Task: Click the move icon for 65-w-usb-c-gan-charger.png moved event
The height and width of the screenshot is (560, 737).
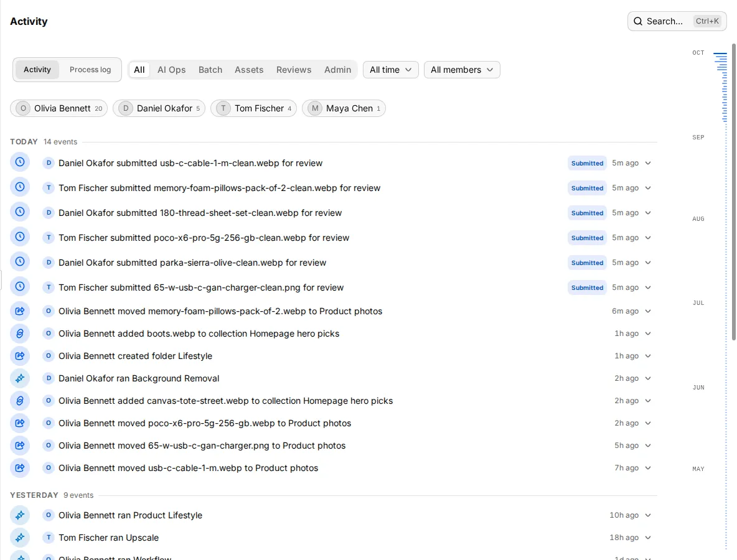Action: point(20,446)
